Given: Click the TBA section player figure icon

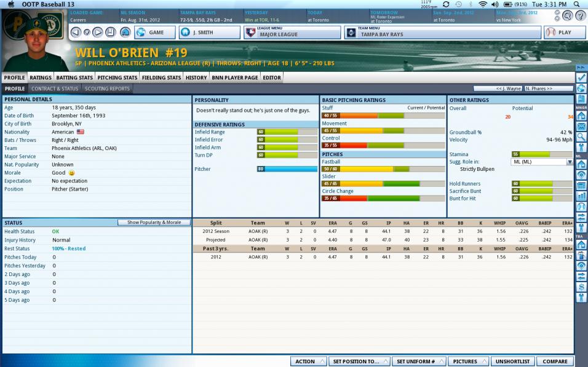Looking at the screenshot, I should point(581,255).
